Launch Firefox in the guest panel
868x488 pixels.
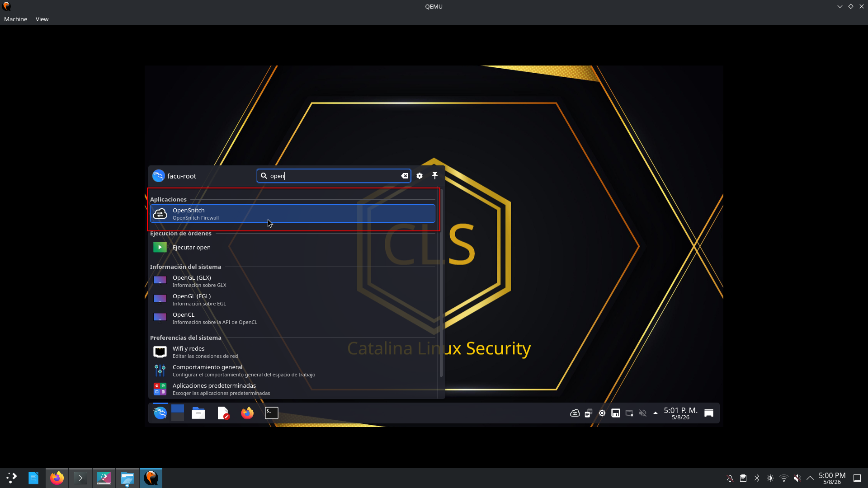click(247, 413)
